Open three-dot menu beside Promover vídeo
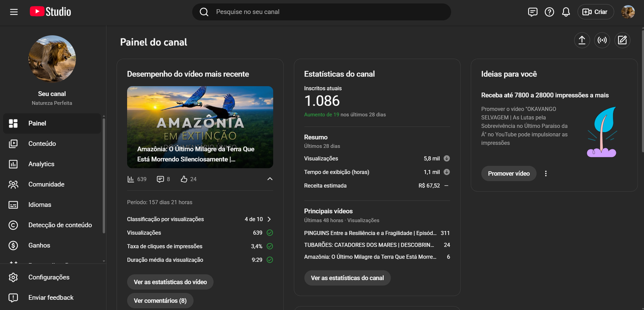This screenshot has height=310, width=644. click(x=546, y=174)
